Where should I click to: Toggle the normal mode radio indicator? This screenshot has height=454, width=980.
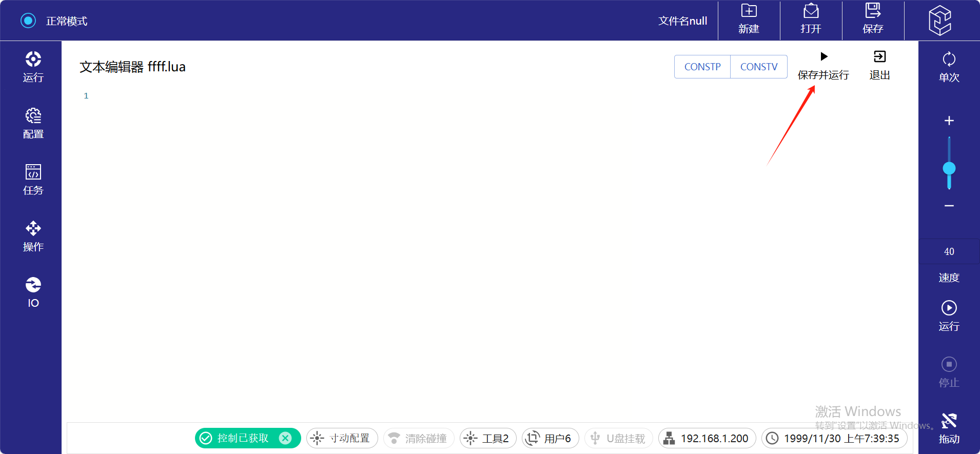coord(28,21)
